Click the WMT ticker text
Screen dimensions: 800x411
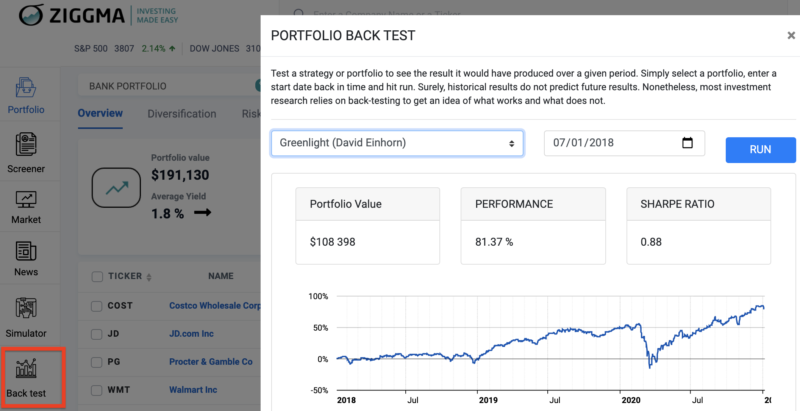pos(119,390)
